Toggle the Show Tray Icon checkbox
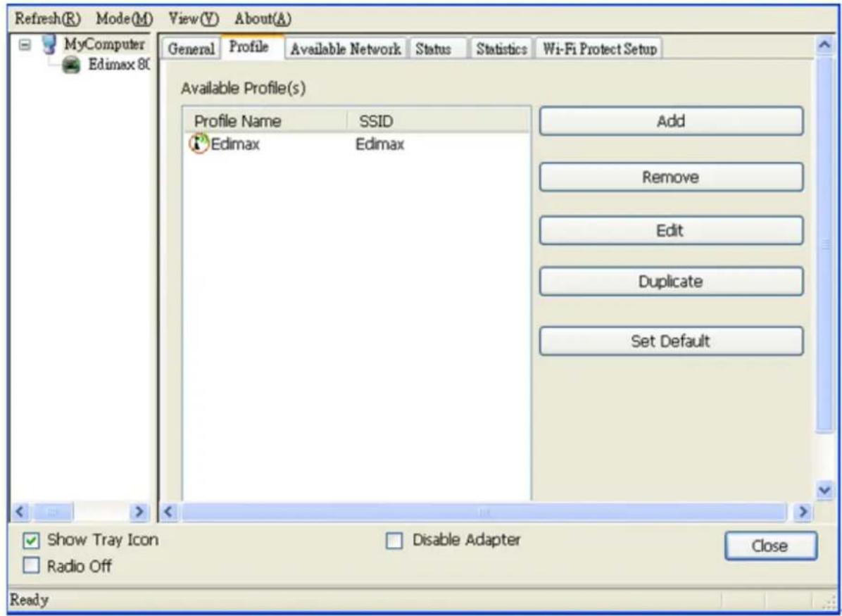842x616 pixels. [30, 540]
